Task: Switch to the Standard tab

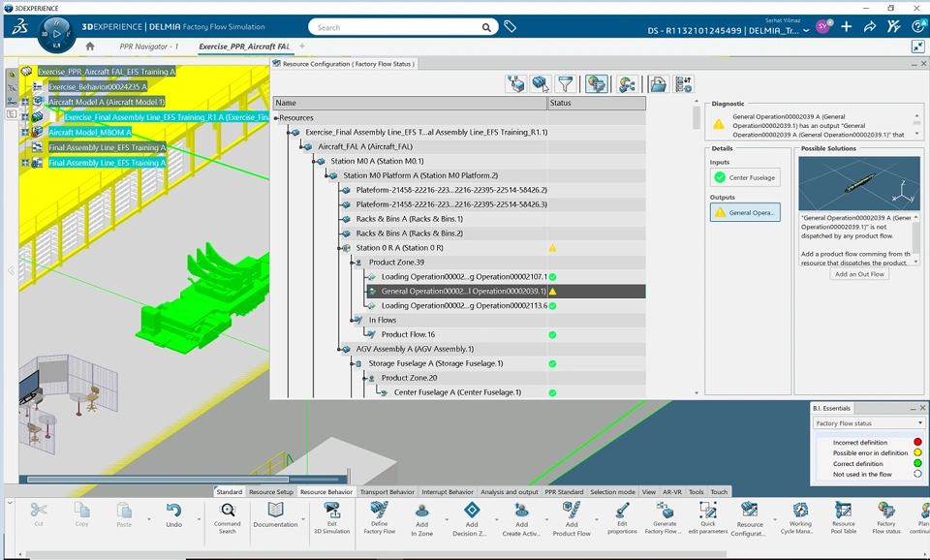Action: pos(229,492)
